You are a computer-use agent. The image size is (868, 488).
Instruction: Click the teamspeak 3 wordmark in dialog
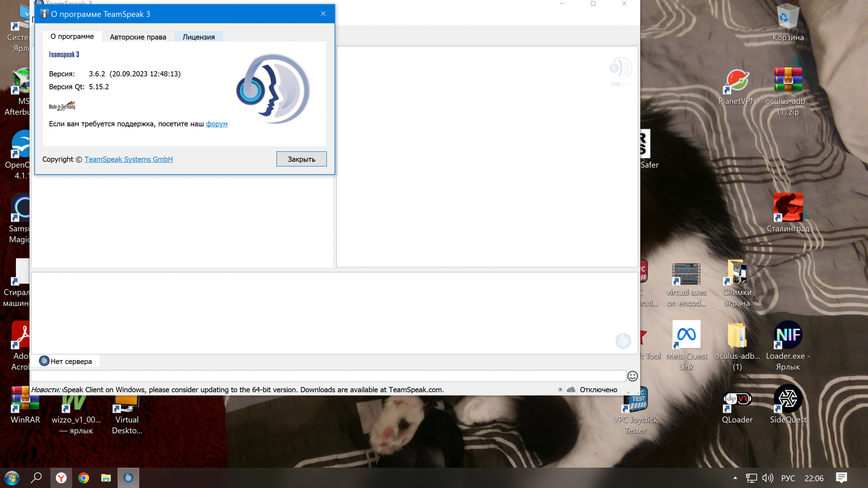click(64, 55)
